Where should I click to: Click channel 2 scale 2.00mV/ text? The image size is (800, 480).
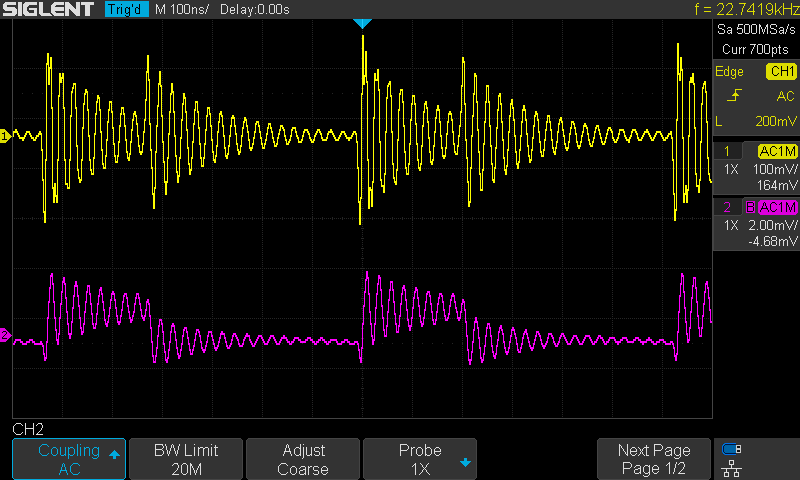tap(773, 225)
